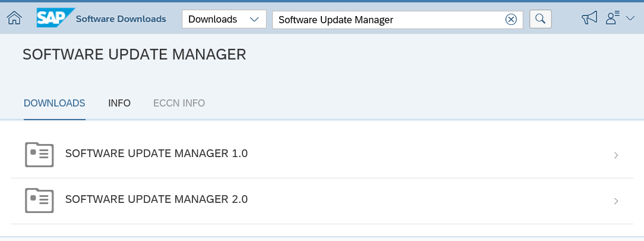Expand Software Update Manager 2.0 via right chevron
644x241 pixels.
coord(616,201)
